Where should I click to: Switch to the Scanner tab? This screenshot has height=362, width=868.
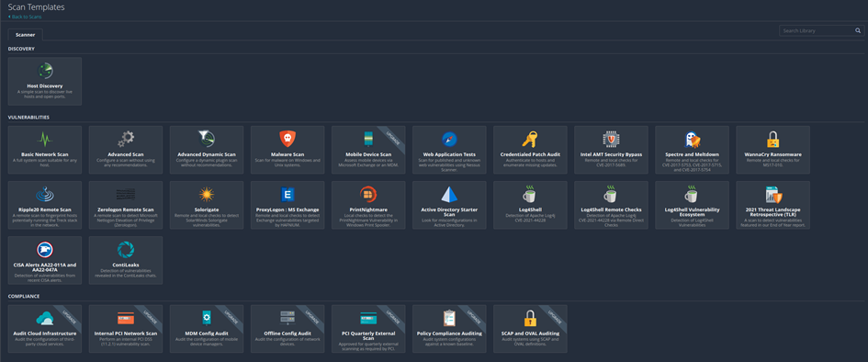26,35
